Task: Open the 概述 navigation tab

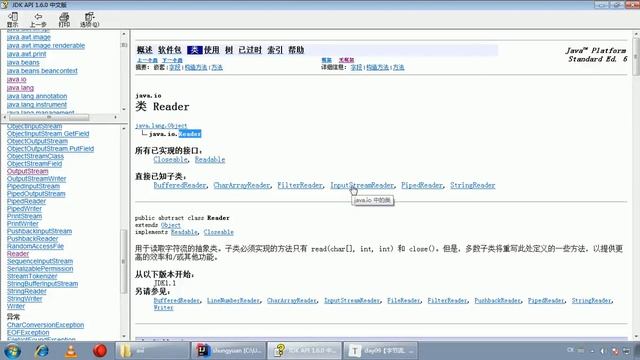Action: click(x=144, y=50)
